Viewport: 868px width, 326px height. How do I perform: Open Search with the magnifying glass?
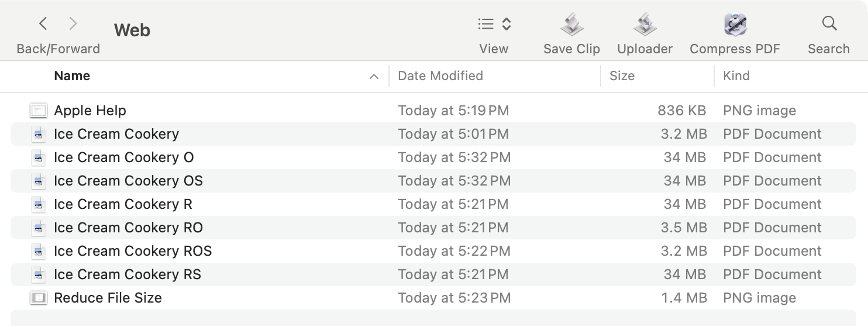828,24
